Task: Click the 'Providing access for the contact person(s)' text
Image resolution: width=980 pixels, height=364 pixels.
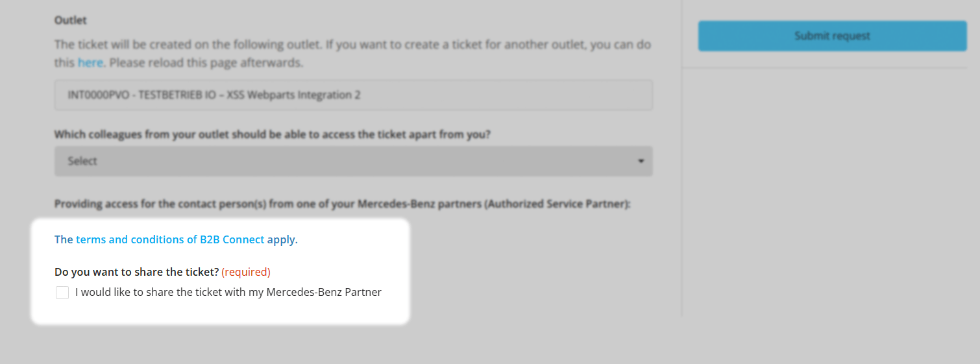Action: pyautogui.click(x=342, y=204)
